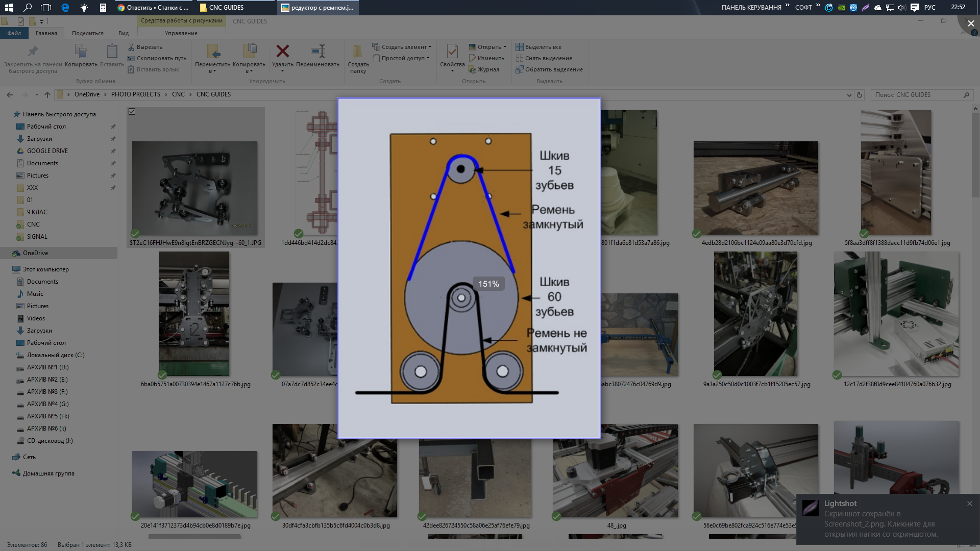Viewport: 980px width, 551px height.
Task: Switch to the View (Вид) ribbon tab
Action: pyautogui.click(x=124, y=33)
